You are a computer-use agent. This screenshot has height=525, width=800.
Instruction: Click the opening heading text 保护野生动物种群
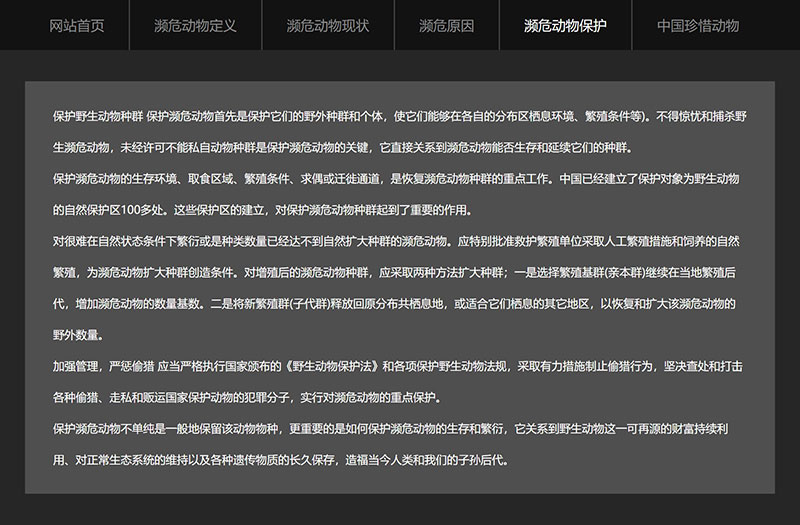click(97, 116)
